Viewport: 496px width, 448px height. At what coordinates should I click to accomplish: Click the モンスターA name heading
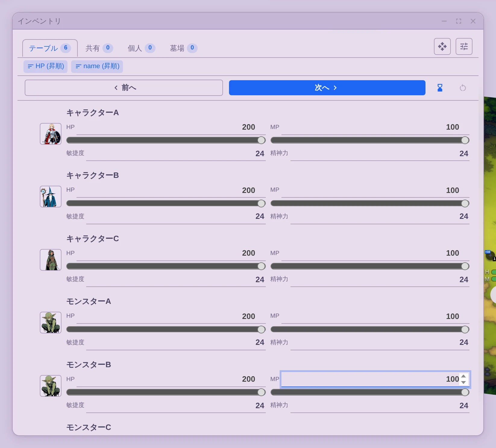tap(89, 301)
